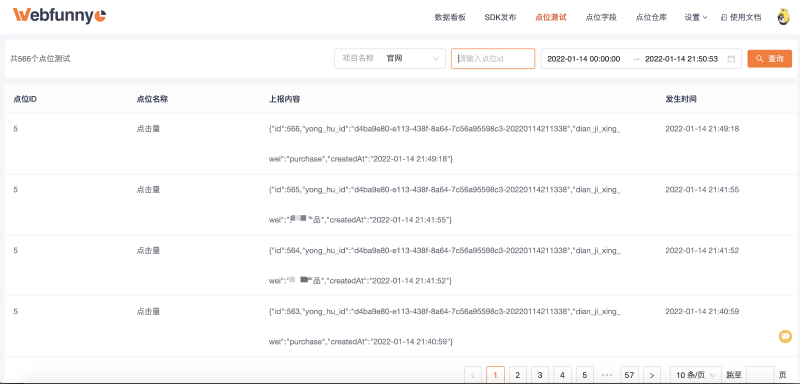Screen dimensions: 800x384
Task: Click 点击量 in the 21:49:18 row
Action: 148,129
